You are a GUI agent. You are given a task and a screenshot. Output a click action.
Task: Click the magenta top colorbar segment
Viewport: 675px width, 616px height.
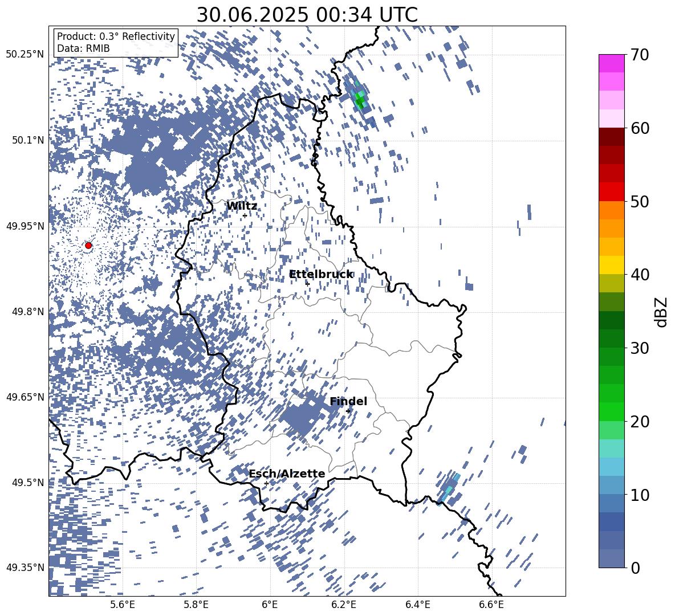[612, 63]
